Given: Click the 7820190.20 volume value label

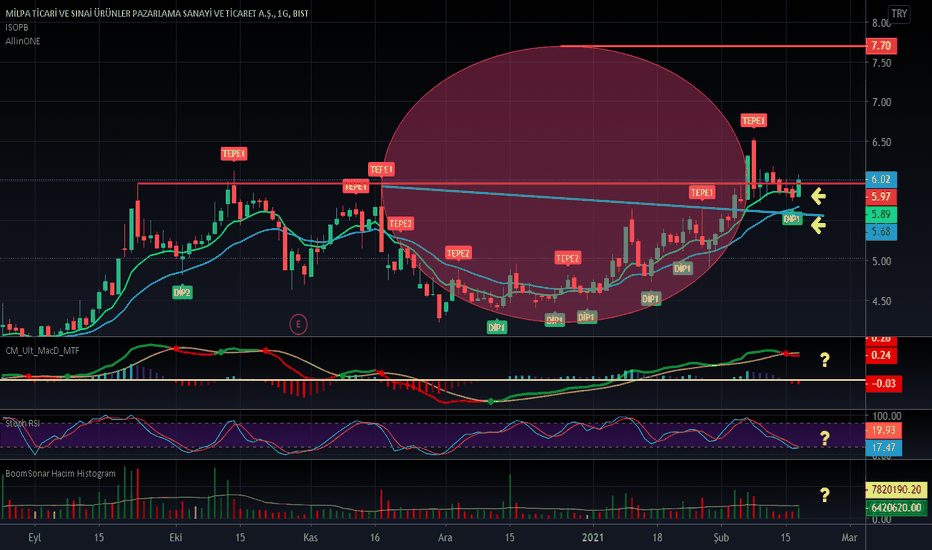Looking at the screenshot, I should (896, 490).
